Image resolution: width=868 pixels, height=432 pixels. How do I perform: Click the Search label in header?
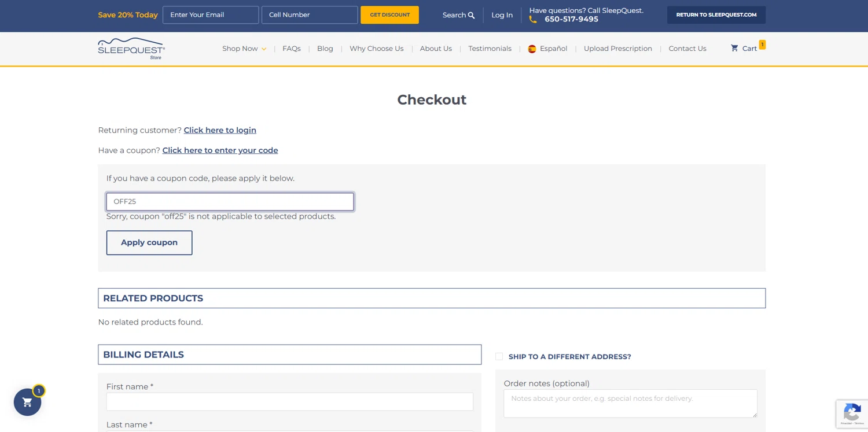(x=454, y=15)
